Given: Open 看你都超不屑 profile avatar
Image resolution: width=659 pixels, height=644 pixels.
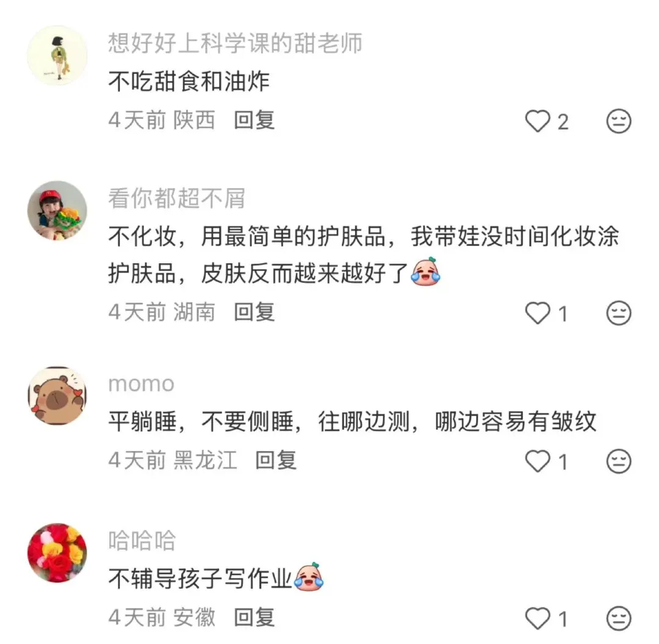Looking at the screenshot, I should pyautogui.click(x=57, y=211).
